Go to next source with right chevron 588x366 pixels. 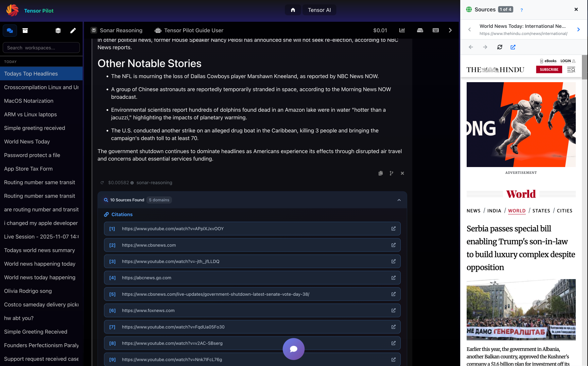pyautogui.click(x=578, y=30)
